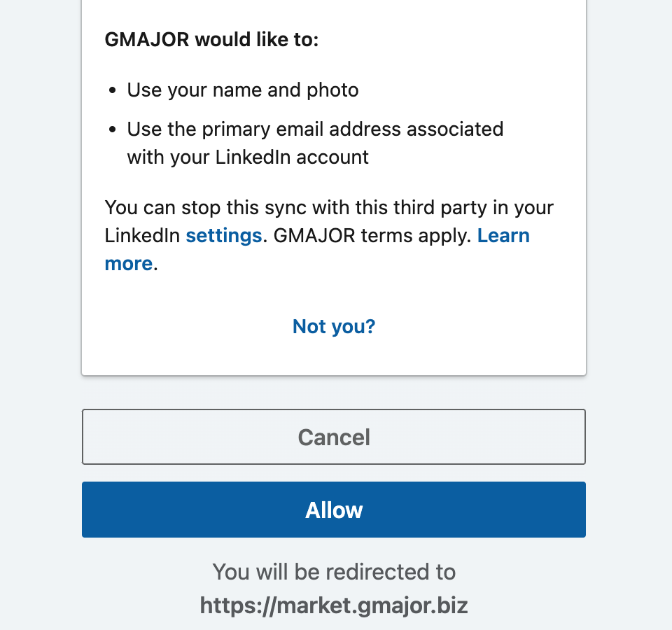Click the word "GMAJOR" in the heading
The image size is (672, 630).
(x=146, y=40)
